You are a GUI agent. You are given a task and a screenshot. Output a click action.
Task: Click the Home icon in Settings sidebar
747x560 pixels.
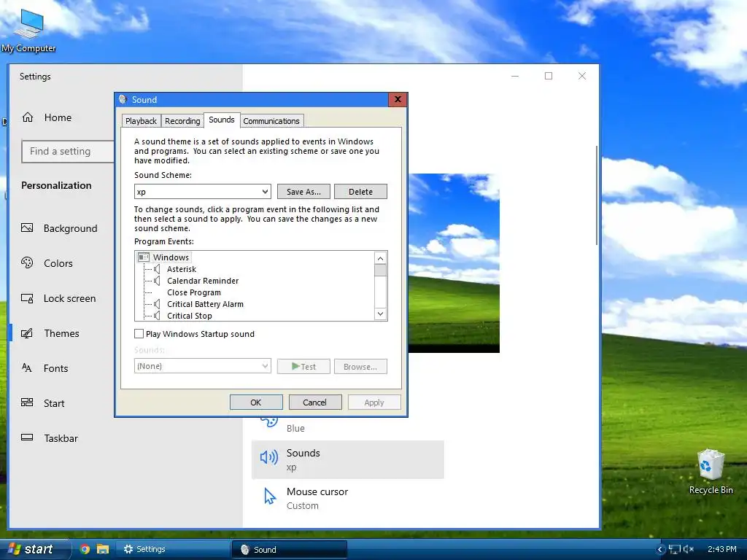point(28,117)
